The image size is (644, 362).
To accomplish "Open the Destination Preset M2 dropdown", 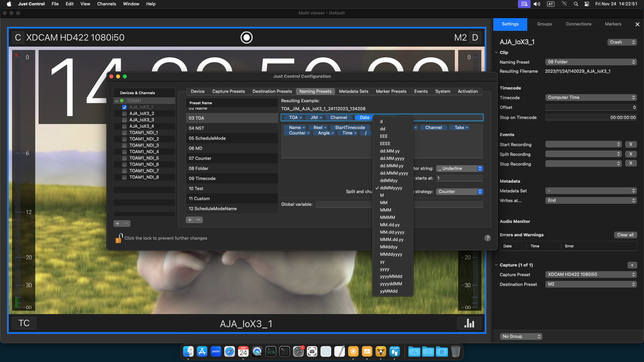I will [x=591, y=284].
